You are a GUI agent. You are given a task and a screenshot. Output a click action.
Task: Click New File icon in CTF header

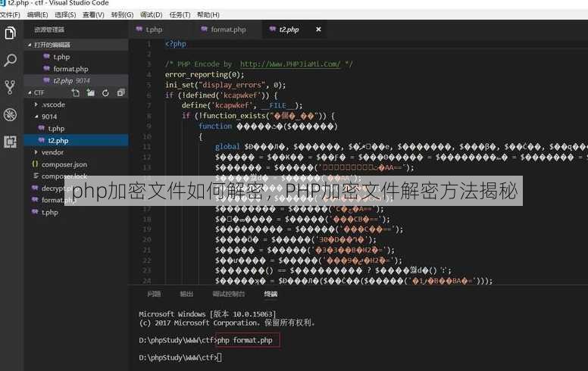(76, 92)
